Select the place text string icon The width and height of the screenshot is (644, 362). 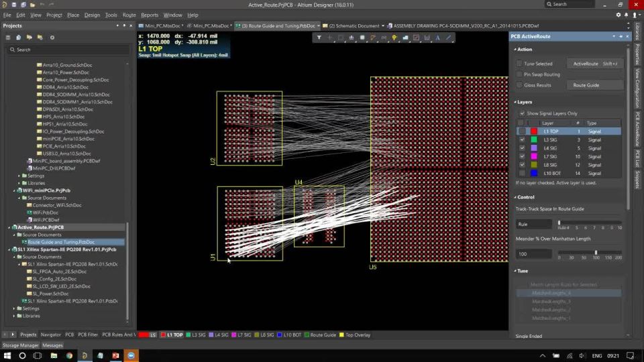[438, 38]
